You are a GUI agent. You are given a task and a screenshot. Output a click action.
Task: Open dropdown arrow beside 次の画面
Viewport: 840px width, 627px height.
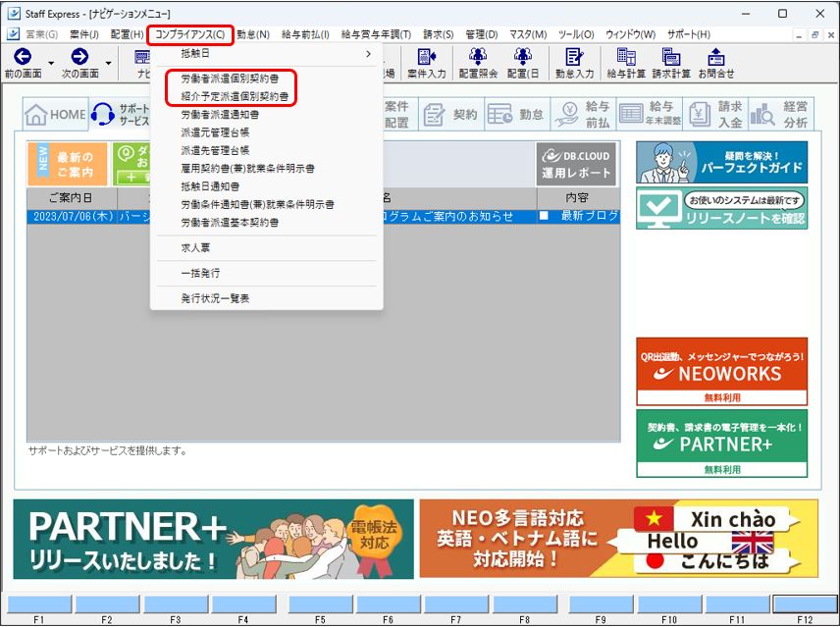coord(108,63)
